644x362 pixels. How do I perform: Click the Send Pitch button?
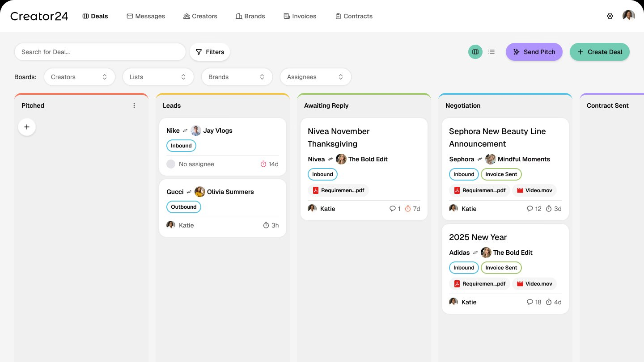(x=534, y=52)
